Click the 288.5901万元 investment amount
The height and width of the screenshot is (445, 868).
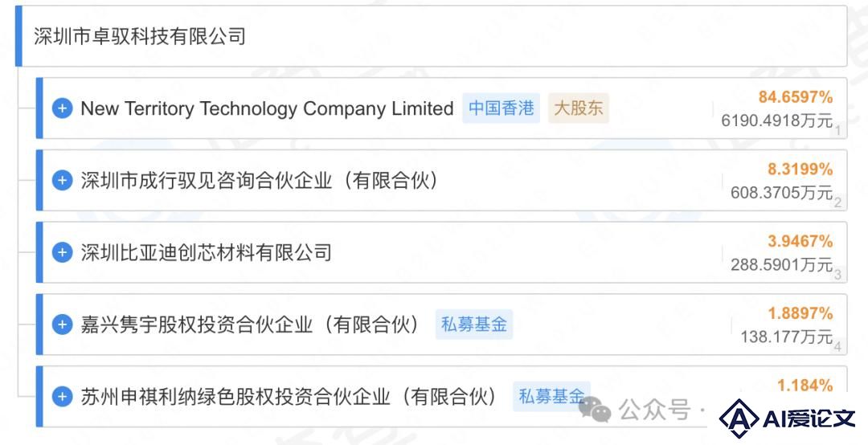[782, 265]
